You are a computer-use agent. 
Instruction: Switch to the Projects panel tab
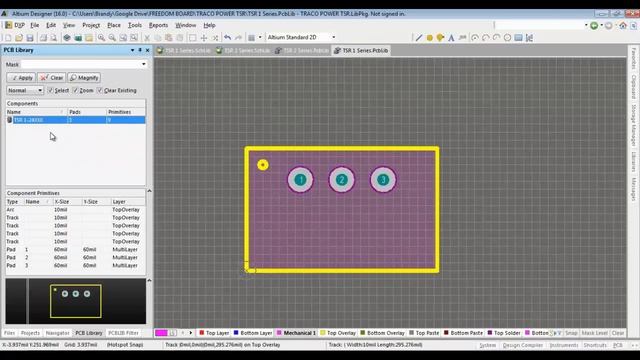point(30,333)
